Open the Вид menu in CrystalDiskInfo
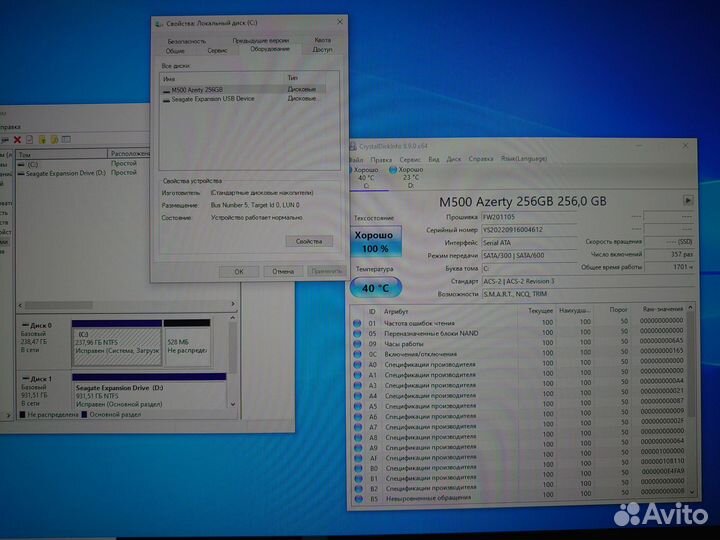The image size is (720, 540). point(434,159)
